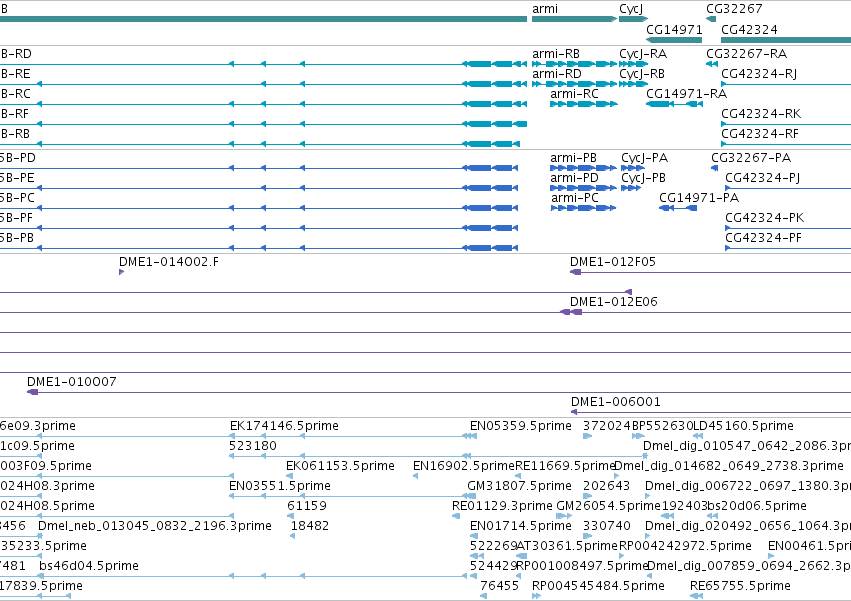
Task: Select the CG42324-RF transcript label
Action: [x=760, y=134]
